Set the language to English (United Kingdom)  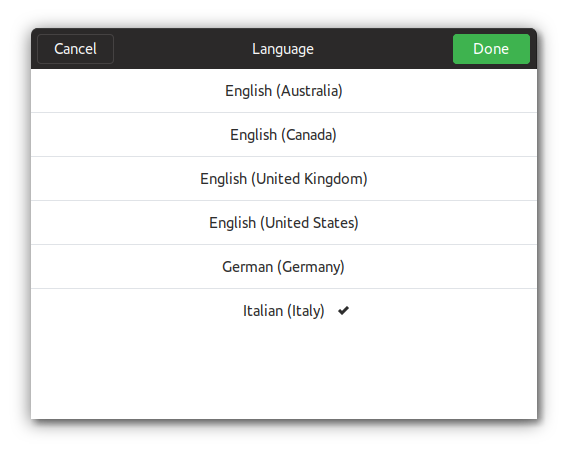tap(284, 179)
